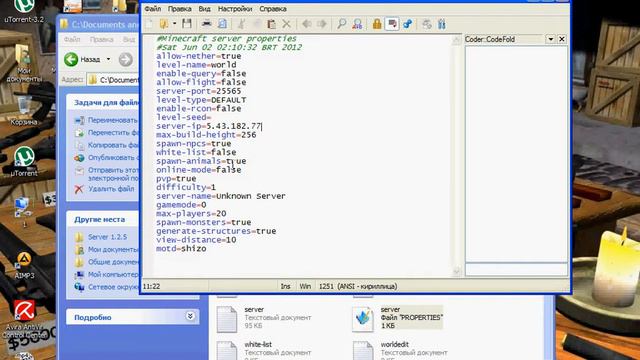Open the Справка menu
This screenshot has height=360, width=640.
pos(272,9)
